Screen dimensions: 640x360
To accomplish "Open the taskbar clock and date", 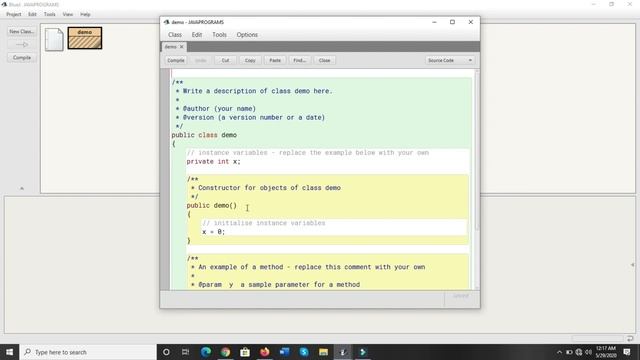I will pos(606,352).
